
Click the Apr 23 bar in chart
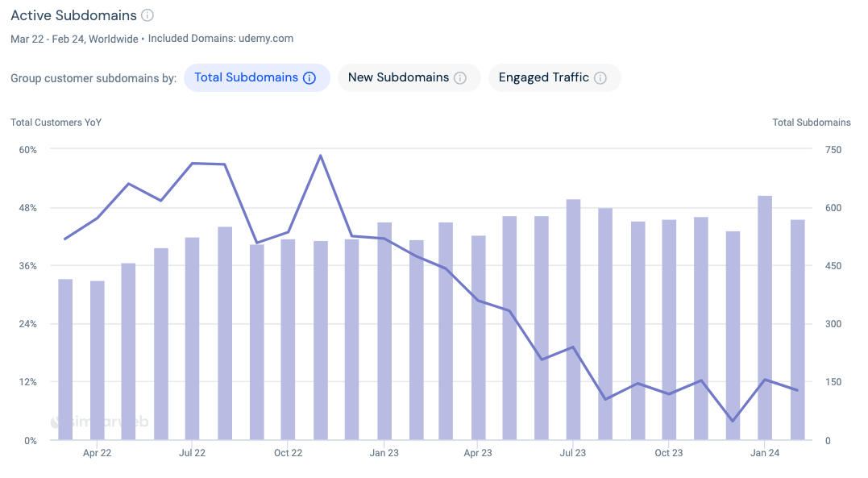pyautogui.click(x=478, y=338)
